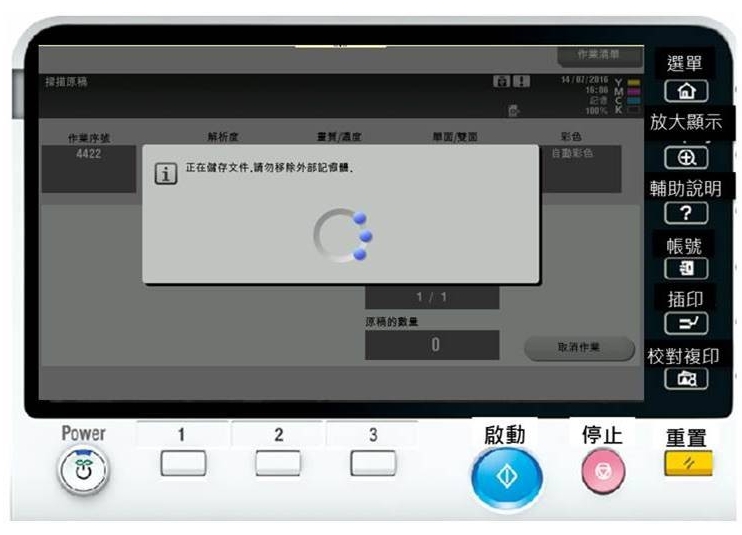The width and height of the screenshot is (742, 535).
Task: Select the 原稿的數量 originals count label
Action: pos(391,322)
